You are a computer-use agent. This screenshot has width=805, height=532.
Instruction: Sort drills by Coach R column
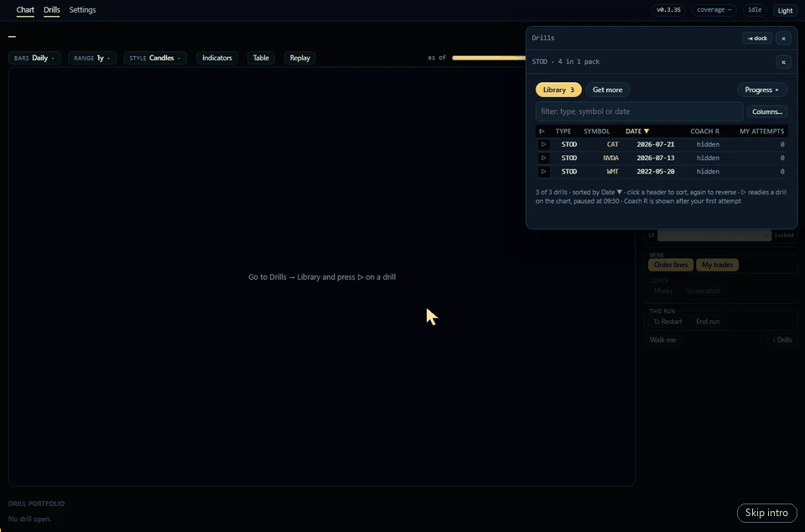point(704,132)
